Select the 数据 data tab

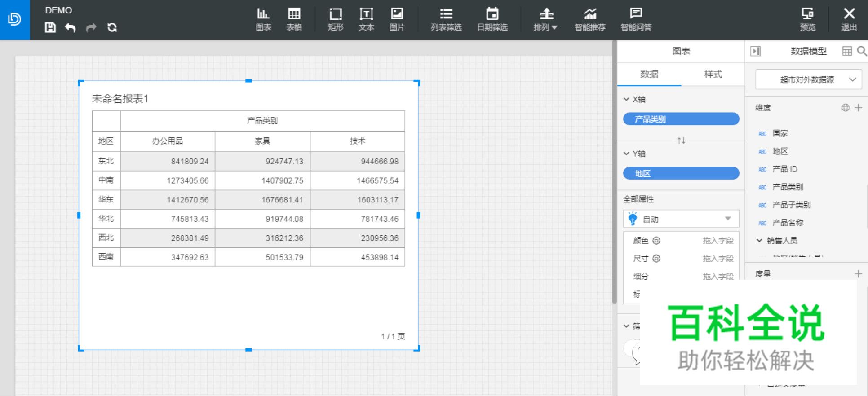[x=649, y=74]
